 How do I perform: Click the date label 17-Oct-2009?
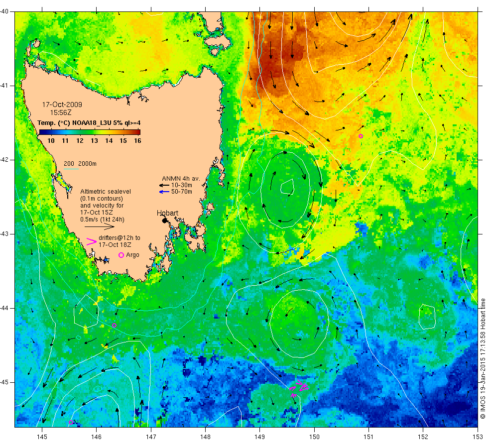click(x=62, y=105)
